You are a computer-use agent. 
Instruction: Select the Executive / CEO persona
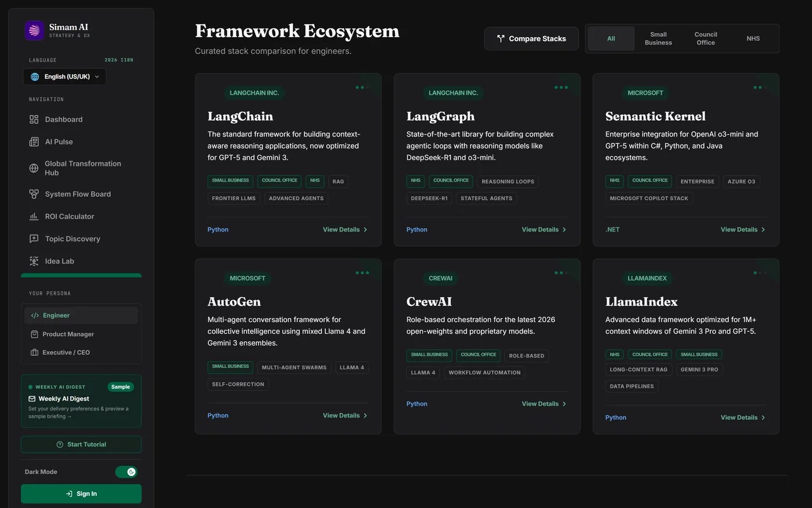pyautogui.click(x=81, y=352)
